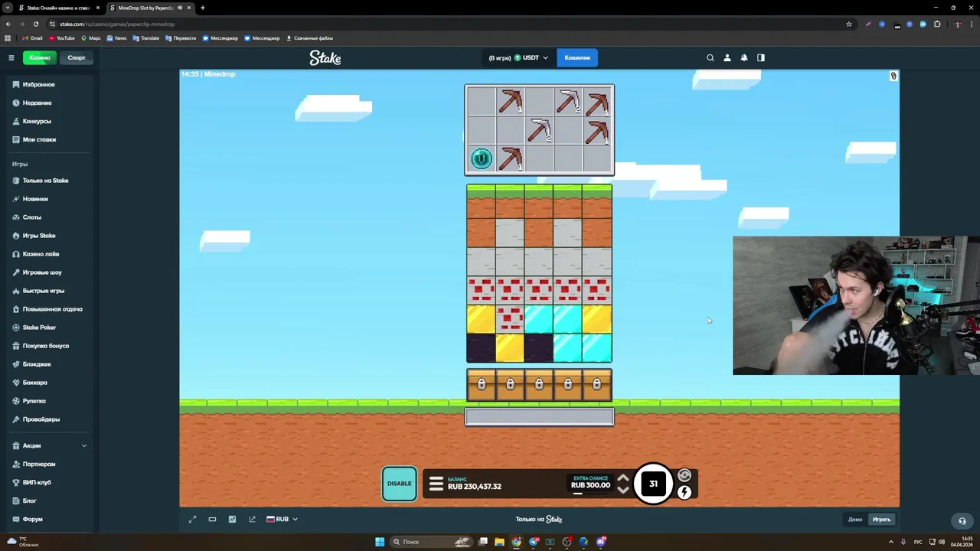Switch to Stake Онлайн-казино browser tab

[59, 8]
